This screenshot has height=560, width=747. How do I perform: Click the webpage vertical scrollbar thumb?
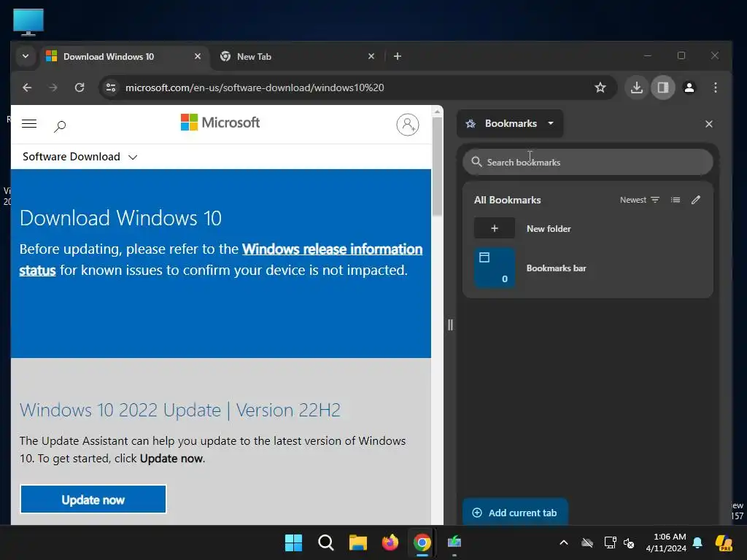[x=438, y=167]
